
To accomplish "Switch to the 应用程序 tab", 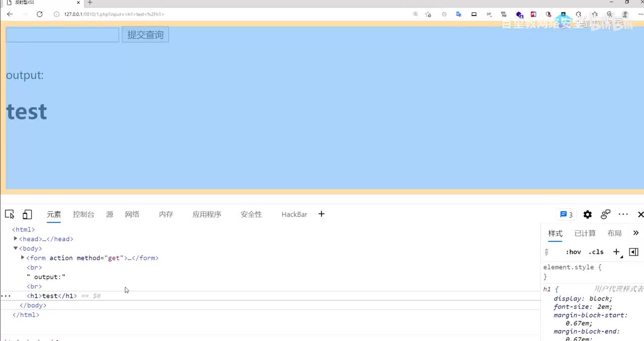I will (207, 214).
